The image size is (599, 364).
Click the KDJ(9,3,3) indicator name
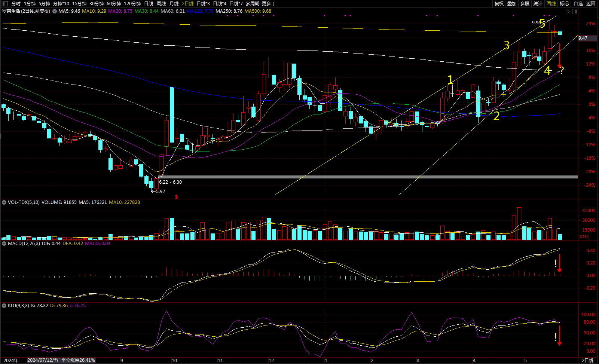(x=18, y=306)
